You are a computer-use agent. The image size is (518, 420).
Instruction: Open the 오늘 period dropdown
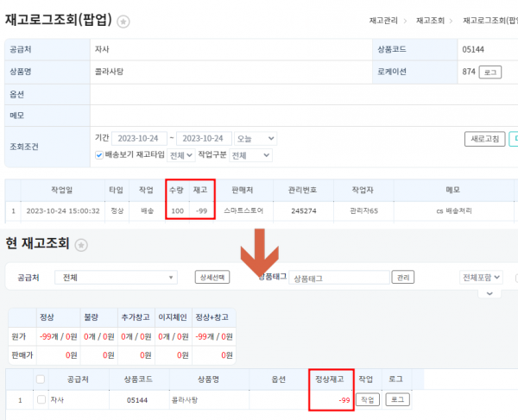[257, 138]
